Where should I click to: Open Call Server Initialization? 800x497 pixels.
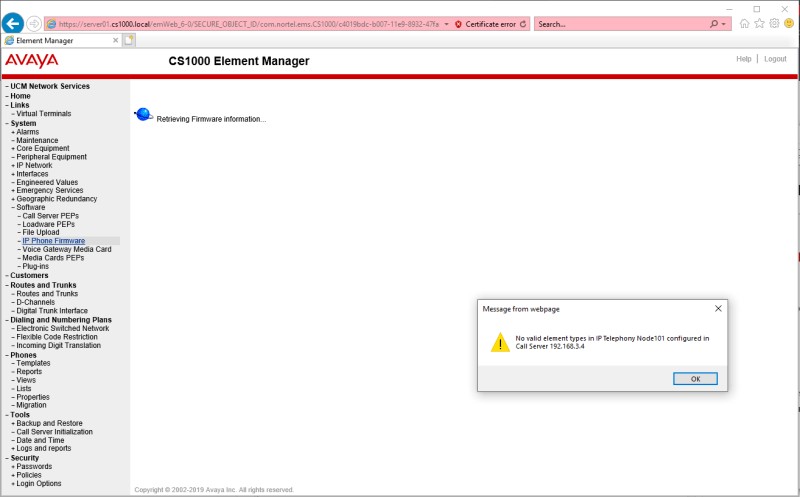click(x=55, y=432)
